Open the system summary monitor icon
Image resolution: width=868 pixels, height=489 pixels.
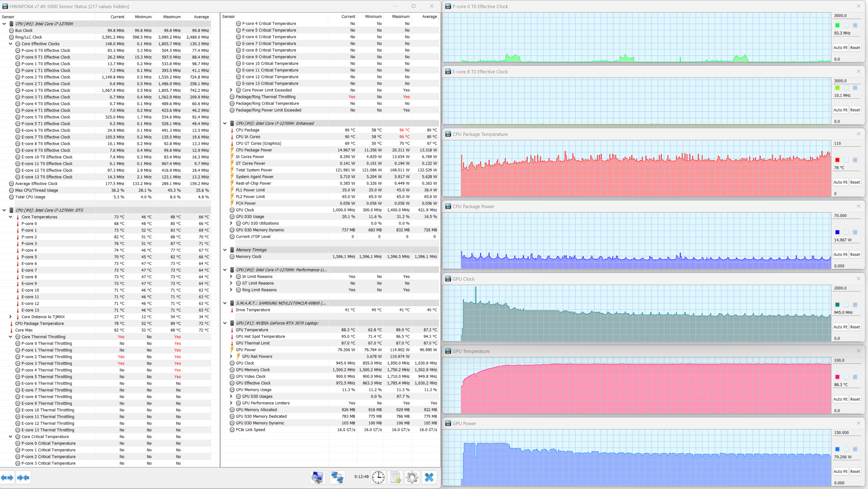click(317, 477)
